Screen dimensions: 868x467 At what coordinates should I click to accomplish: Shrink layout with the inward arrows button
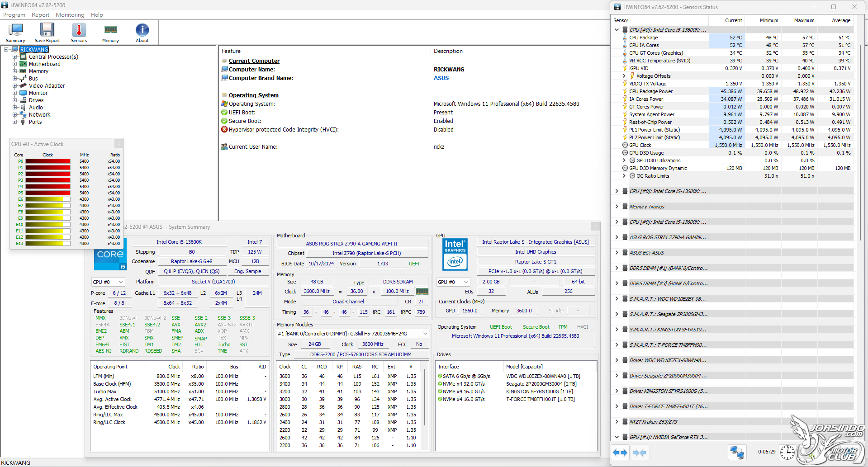[640, 453]
